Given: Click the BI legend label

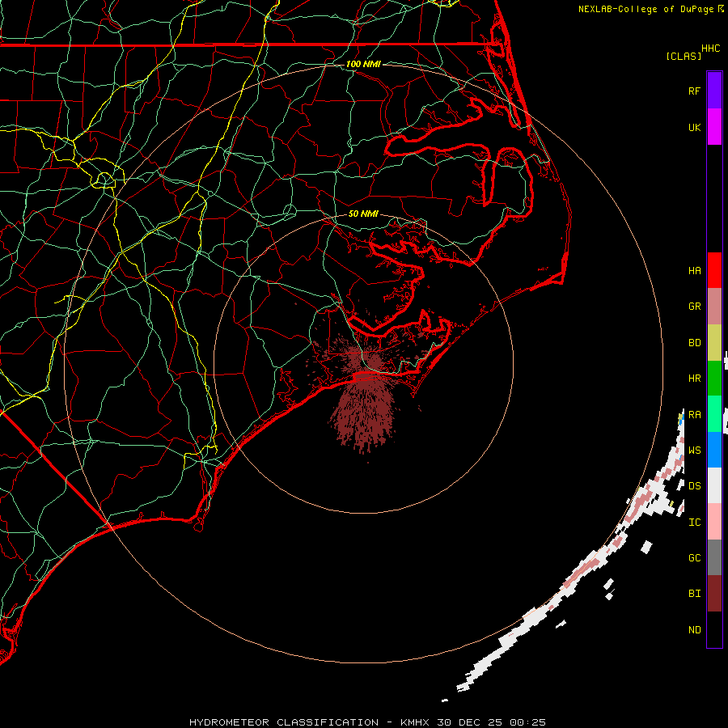Looking at the screenshot, I should pyautogui.click(x=694, y=594).
